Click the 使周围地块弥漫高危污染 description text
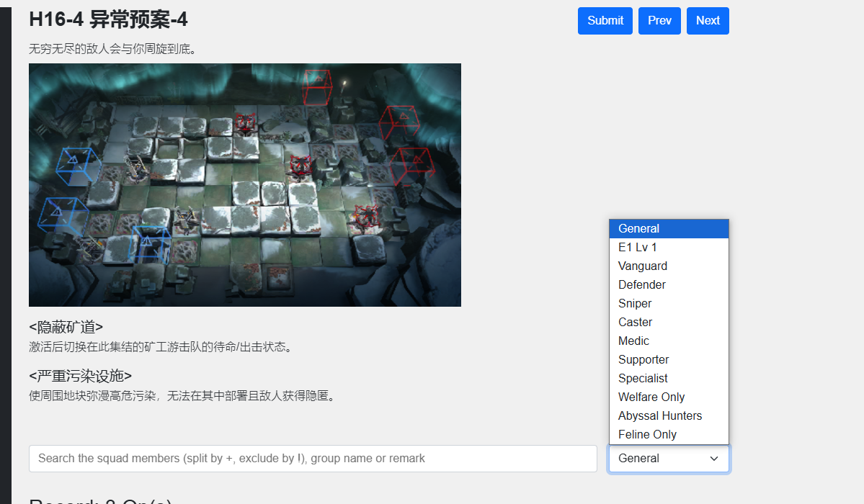This screenshot has height=504, width=864. pos(182,396)
